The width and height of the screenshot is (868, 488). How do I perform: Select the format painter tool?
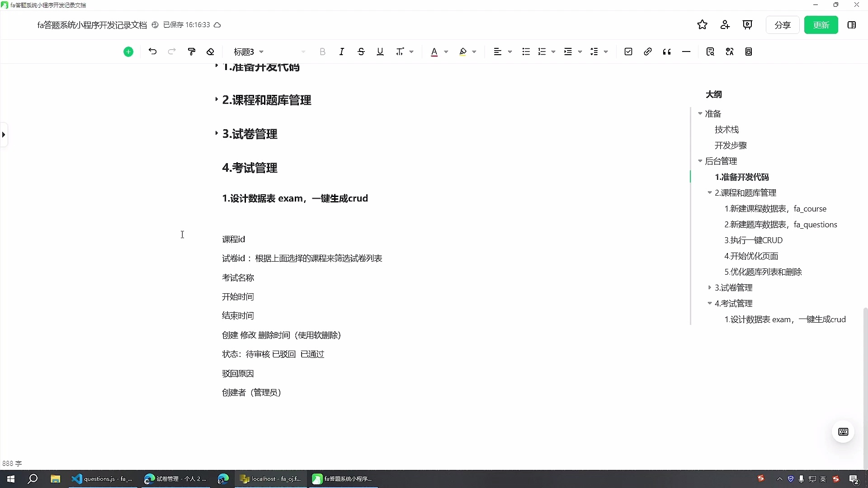(191, 52)
